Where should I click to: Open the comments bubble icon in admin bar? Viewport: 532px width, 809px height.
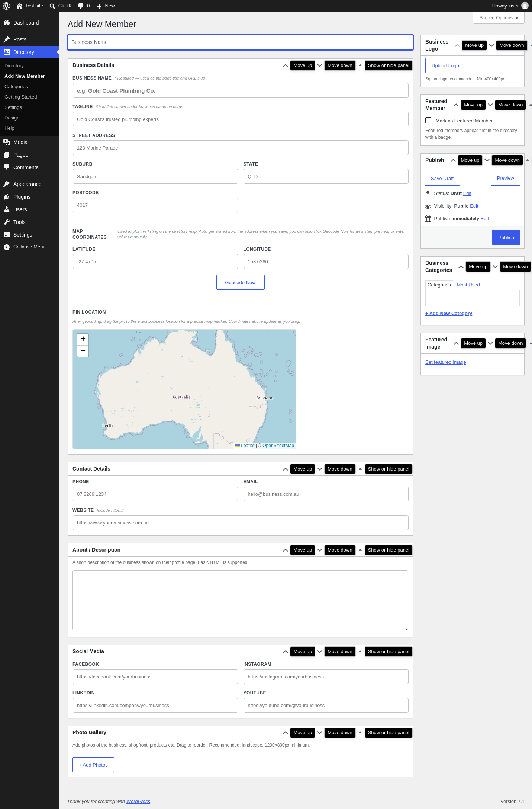(81, 6)
